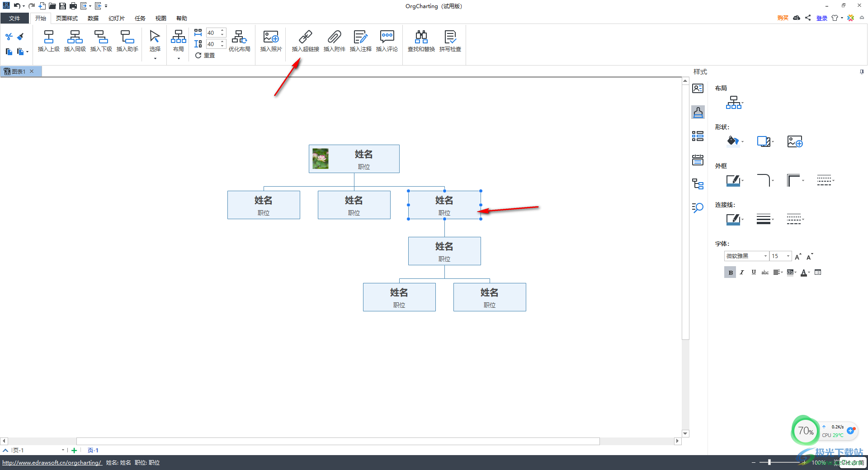This screenshot has width=868, height=470.
Task: Click the Spell Check icon
Action: coord(450,37)
